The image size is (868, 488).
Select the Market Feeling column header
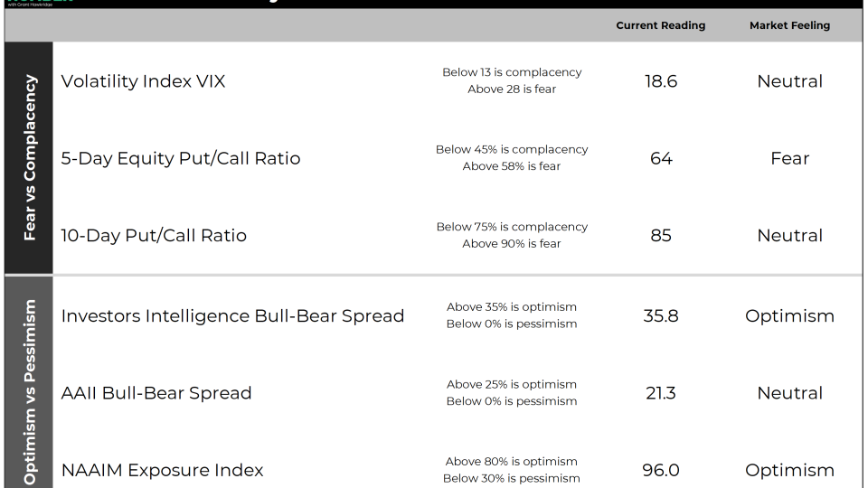789,25
